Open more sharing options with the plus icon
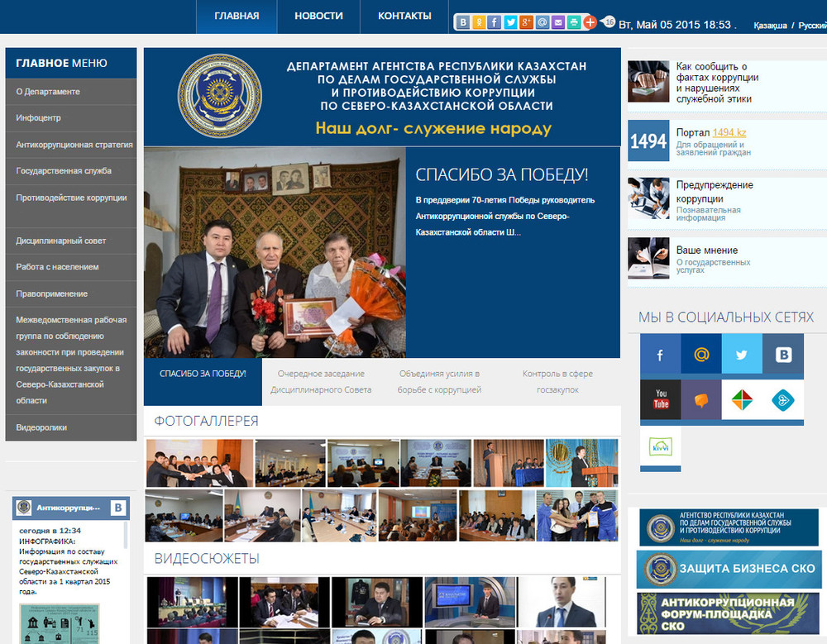Image resolution: width=827 pixels, height=644 pixels. (590, 22)
